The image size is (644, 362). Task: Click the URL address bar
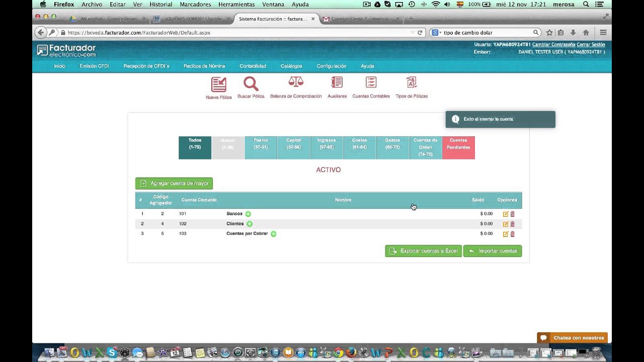point(236,33)
